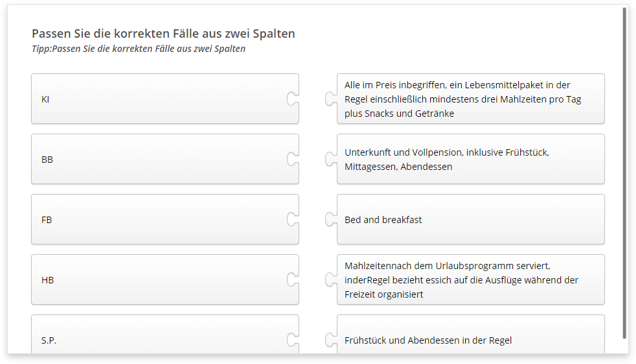This screenshot has height=364, width=636.
Task: Click the puzzle notch on the FB card
Action: 292,219
